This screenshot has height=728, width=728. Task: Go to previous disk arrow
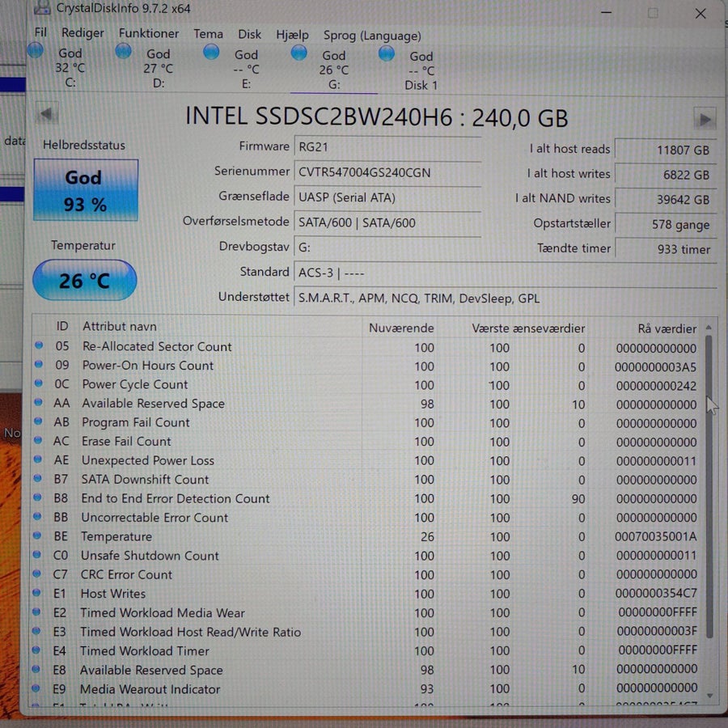47,113
